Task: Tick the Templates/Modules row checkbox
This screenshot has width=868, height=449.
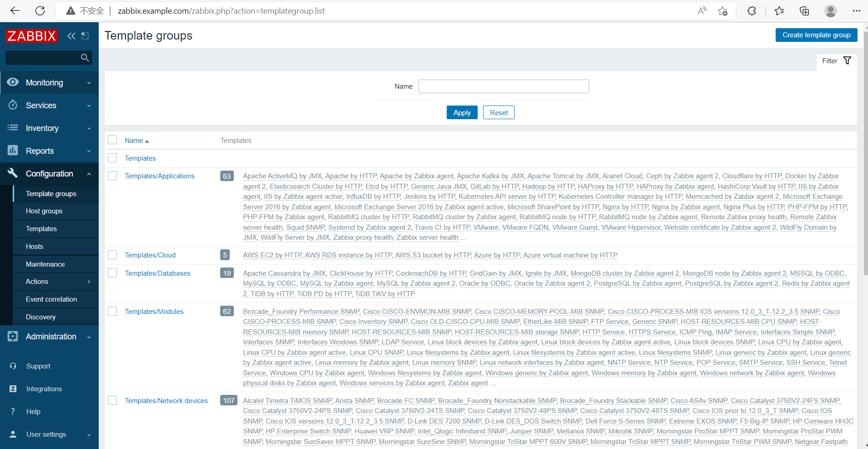Action: click(x=112, y=311)
